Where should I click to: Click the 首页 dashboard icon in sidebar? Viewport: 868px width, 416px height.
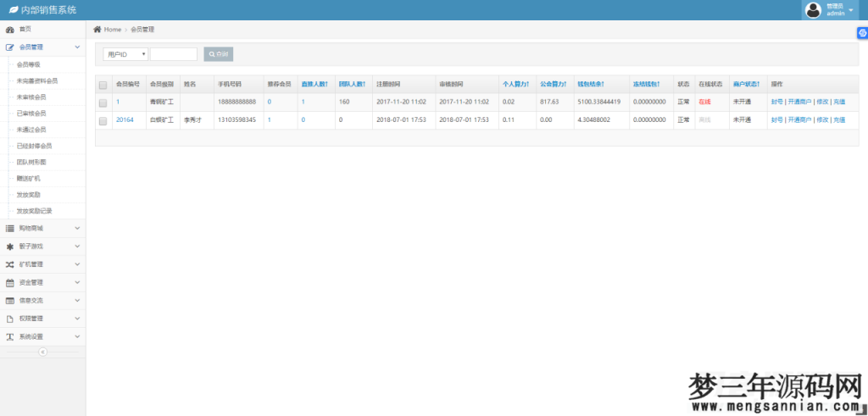coord(10,30)
